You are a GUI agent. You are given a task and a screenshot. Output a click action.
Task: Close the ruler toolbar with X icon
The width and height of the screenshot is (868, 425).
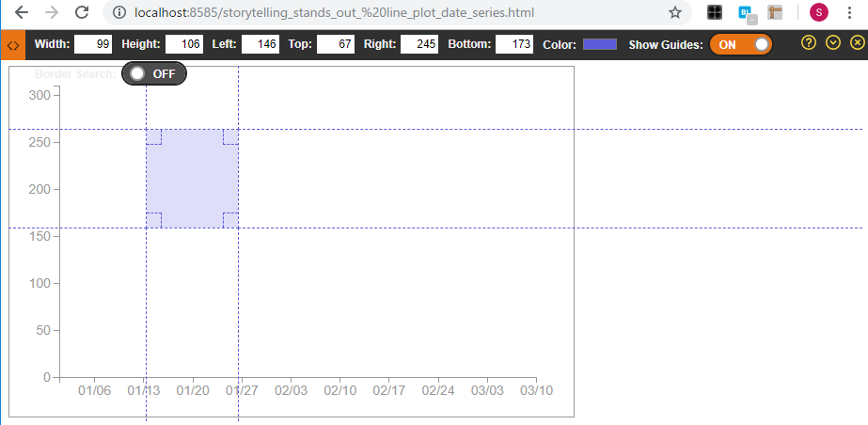(857, 42)
